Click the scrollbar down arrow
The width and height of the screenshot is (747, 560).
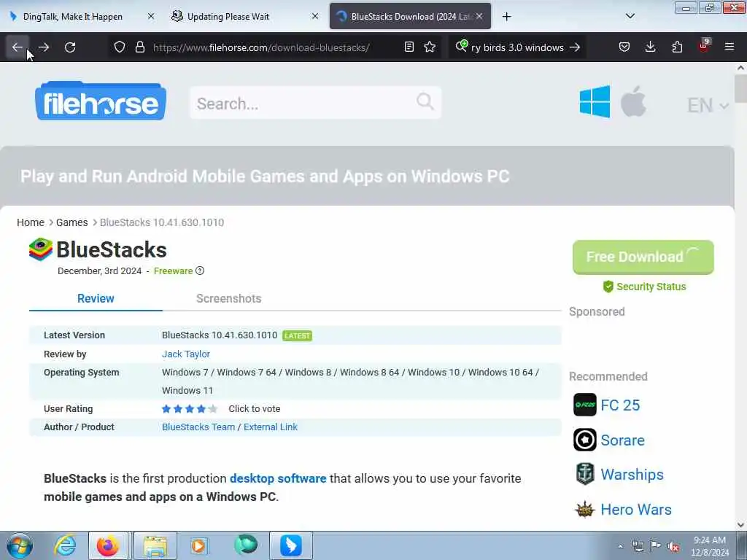(x=740, y=525)
